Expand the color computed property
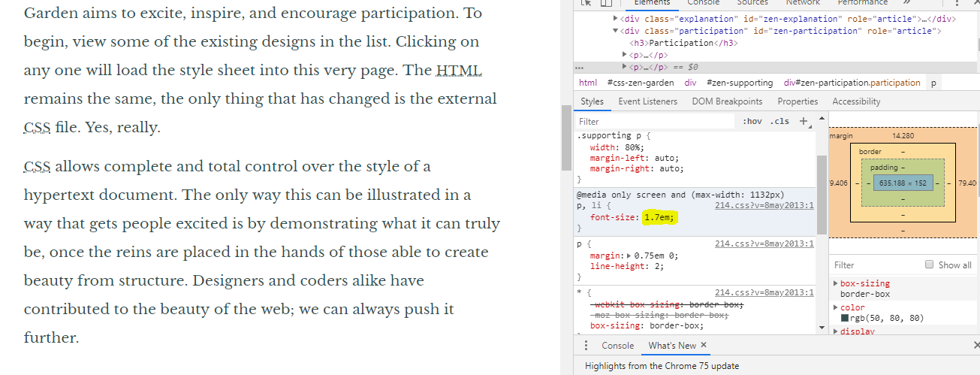Viewport: 980px width, 375px height. (837, 307)
